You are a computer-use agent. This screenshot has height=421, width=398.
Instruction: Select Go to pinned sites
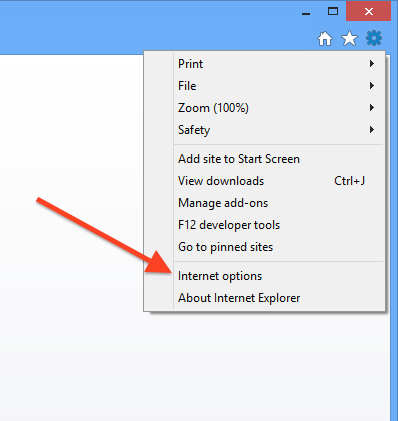[x=265, y=247]
